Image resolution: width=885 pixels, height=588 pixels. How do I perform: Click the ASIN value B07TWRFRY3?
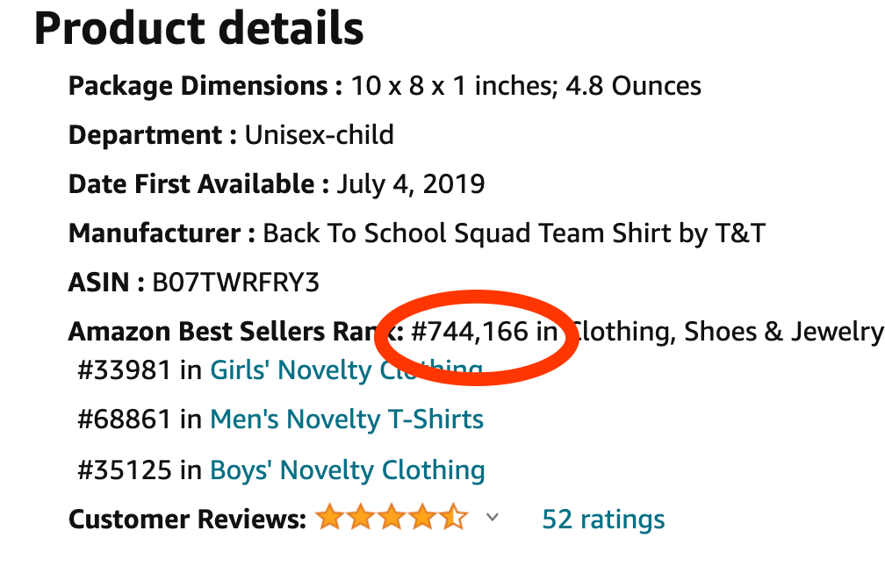point(236,282)
